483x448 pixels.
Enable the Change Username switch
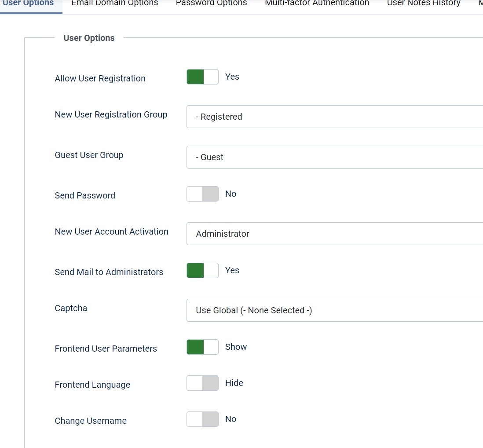(x=202, y=419)
